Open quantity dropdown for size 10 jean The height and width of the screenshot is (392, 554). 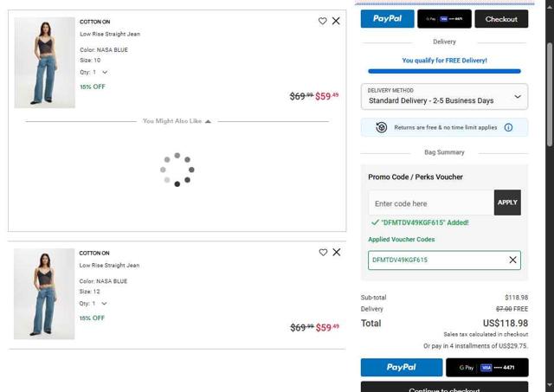click(104, 73)
